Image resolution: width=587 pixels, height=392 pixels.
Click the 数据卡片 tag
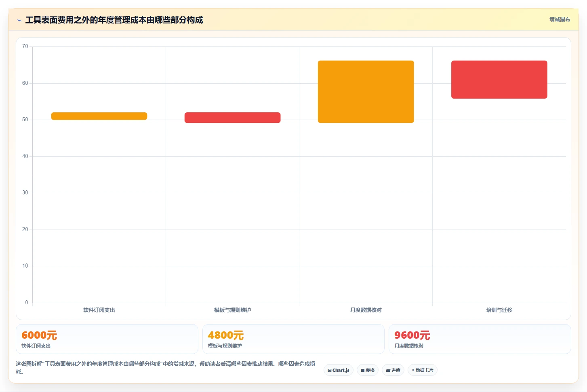(x=423, y=370)
